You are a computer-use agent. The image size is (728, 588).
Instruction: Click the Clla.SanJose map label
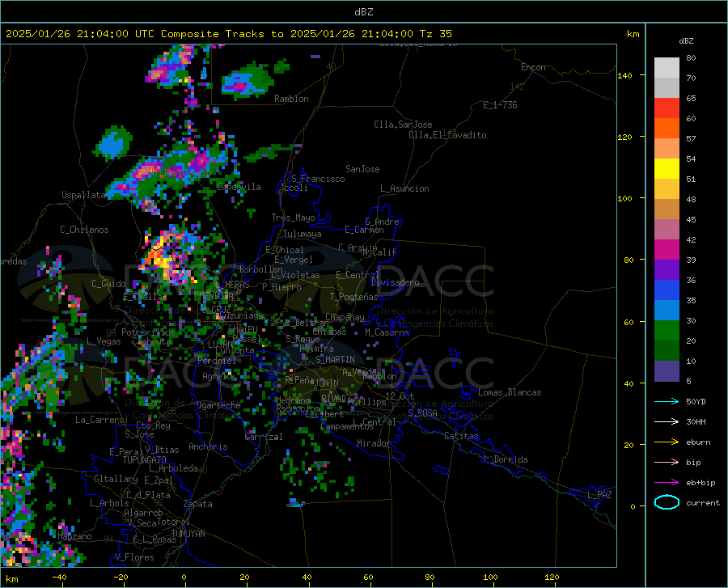(403, 125)
